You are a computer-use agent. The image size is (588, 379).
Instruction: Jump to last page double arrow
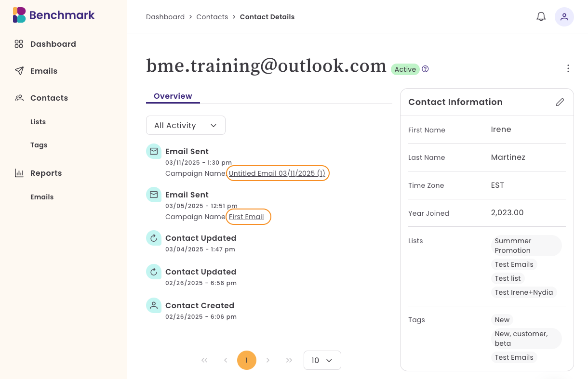coord(289,360)
